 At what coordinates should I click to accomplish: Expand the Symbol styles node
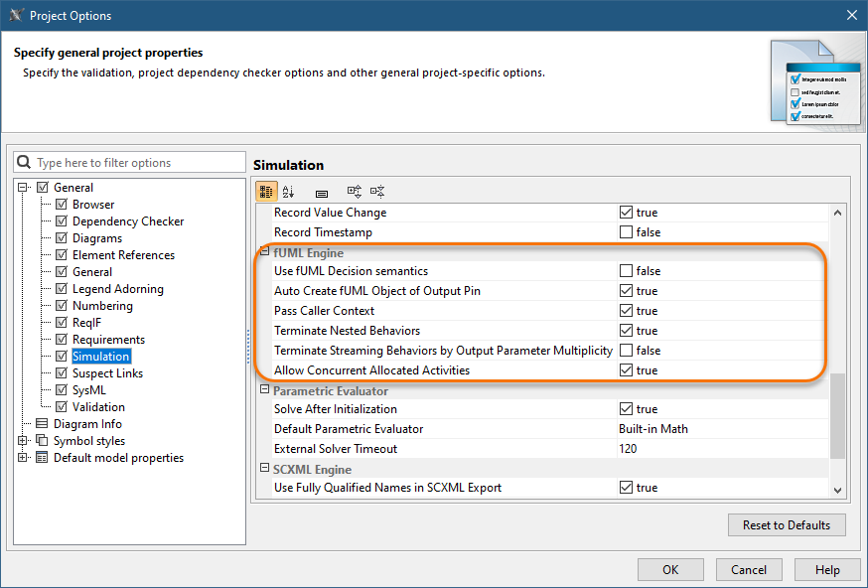tap(23, 441)
